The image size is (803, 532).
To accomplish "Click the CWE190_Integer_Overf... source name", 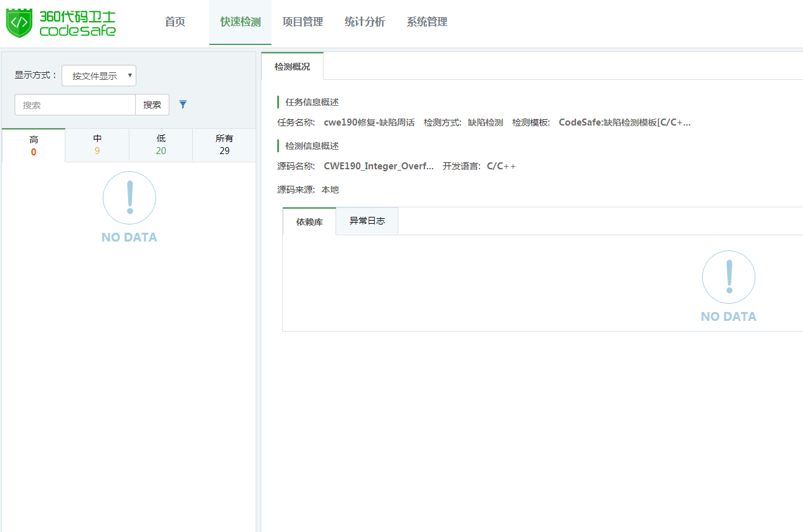I will (x=379, y=166).
